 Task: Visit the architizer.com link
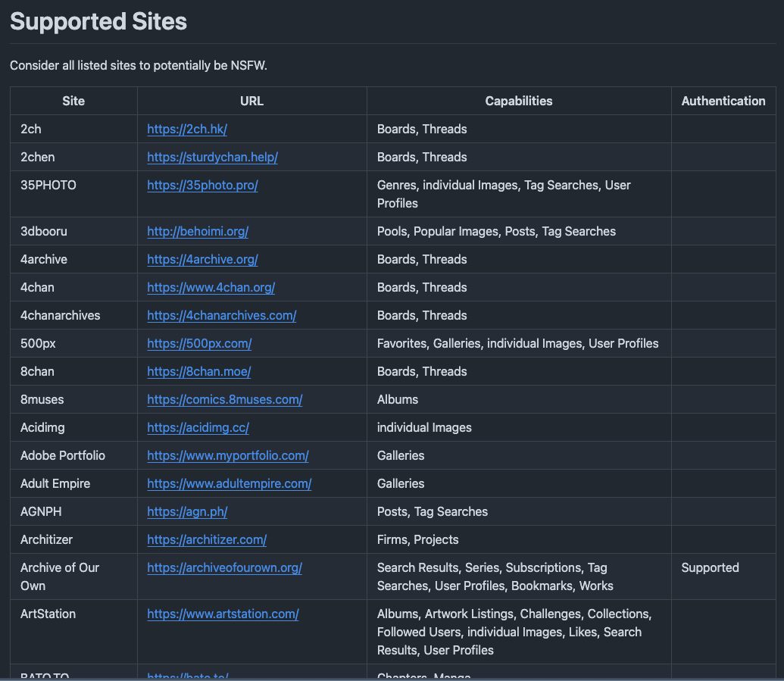click(207, 539)
